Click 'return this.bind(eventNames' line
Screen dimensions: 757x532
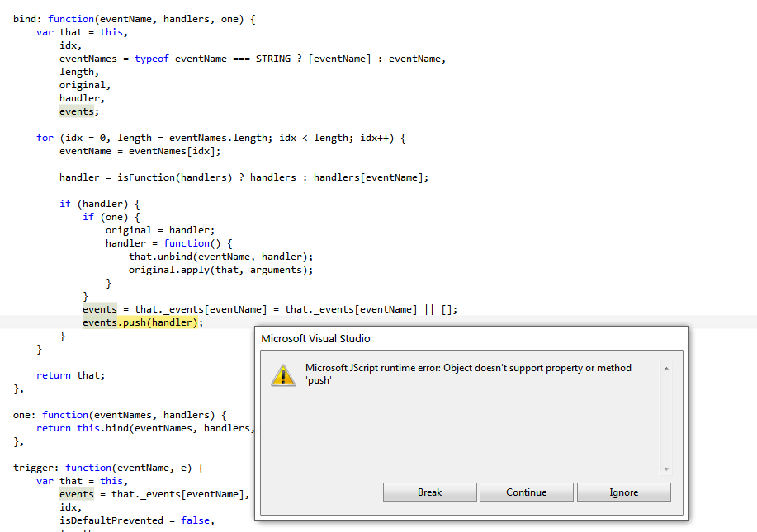145,428
